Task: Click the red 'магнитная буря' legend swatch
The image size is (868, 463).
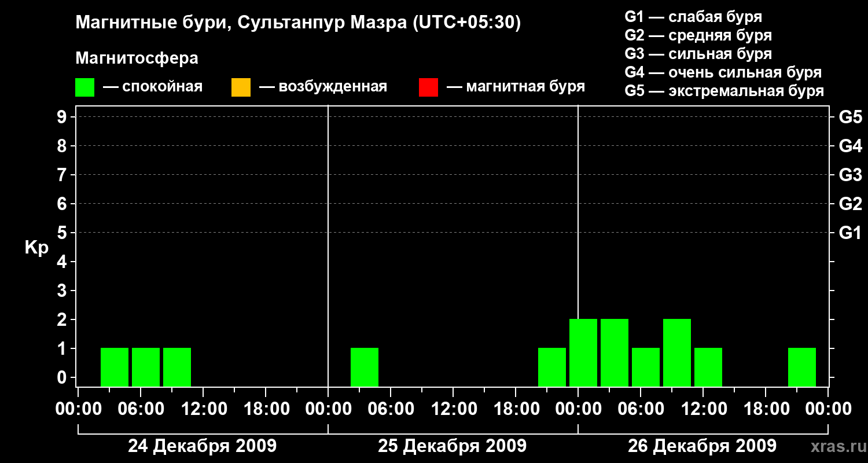Action: point(428,87)
